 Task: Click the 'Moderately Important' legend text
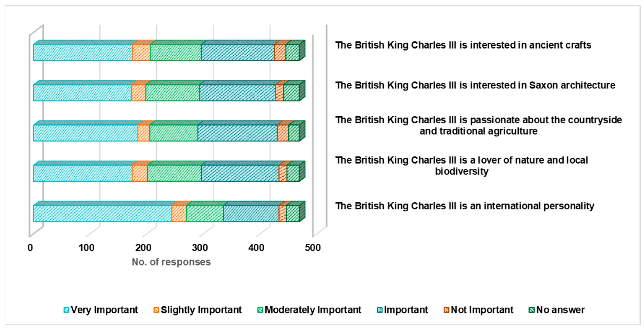point(313,310)
